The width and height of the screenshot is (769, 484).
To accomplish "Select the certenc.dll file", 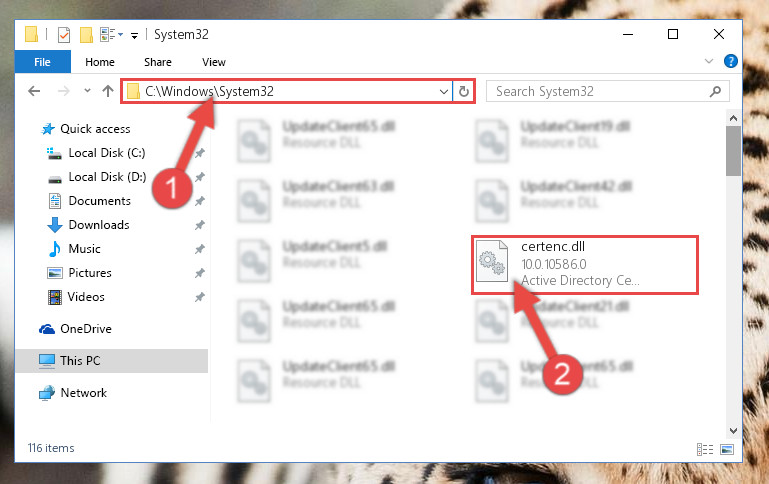I will coord(585,265).
